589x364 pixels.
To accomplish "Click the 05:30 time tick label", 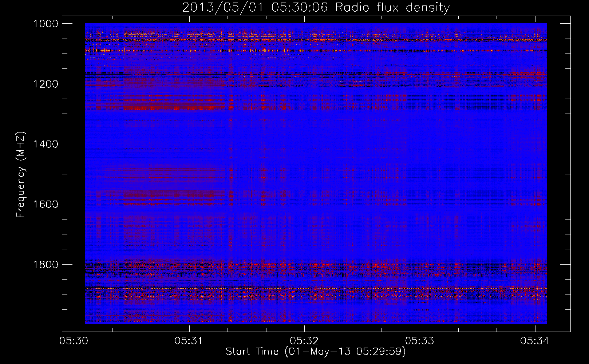I will 74,341.
